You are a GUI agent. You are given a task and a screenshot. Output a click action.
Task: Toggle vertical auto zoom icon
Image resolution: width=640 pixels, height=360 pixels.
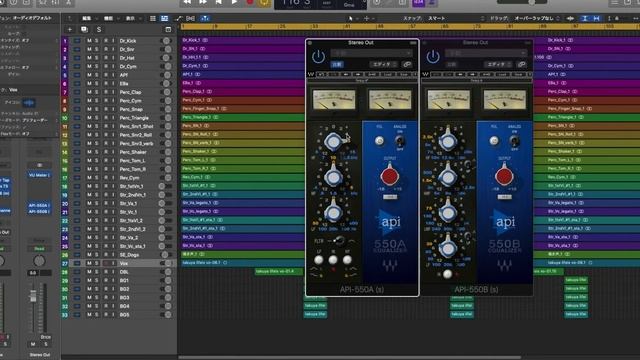click(585, 18)
